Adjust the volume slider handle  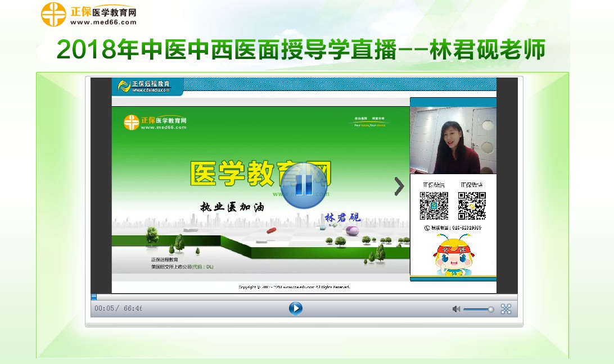(491, 309)
